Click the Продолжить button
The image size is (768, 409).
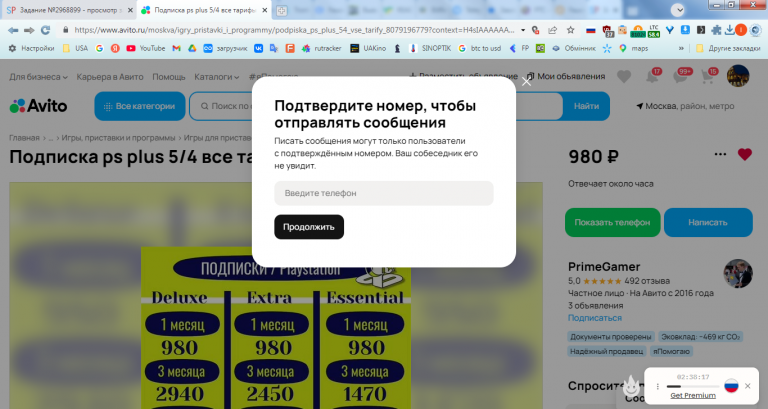point(309,227)
